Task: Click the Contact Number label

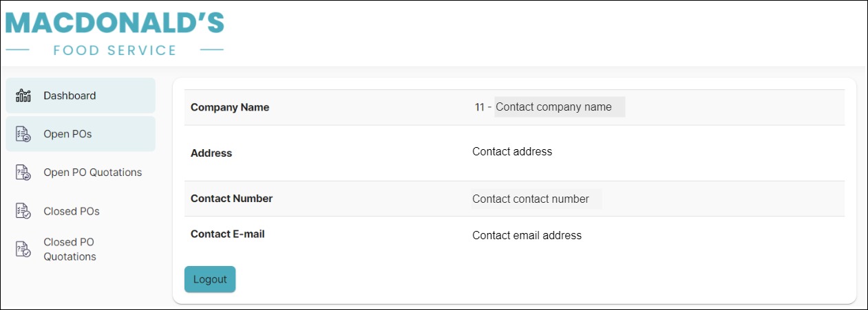Action: click(x=231, y=199)
